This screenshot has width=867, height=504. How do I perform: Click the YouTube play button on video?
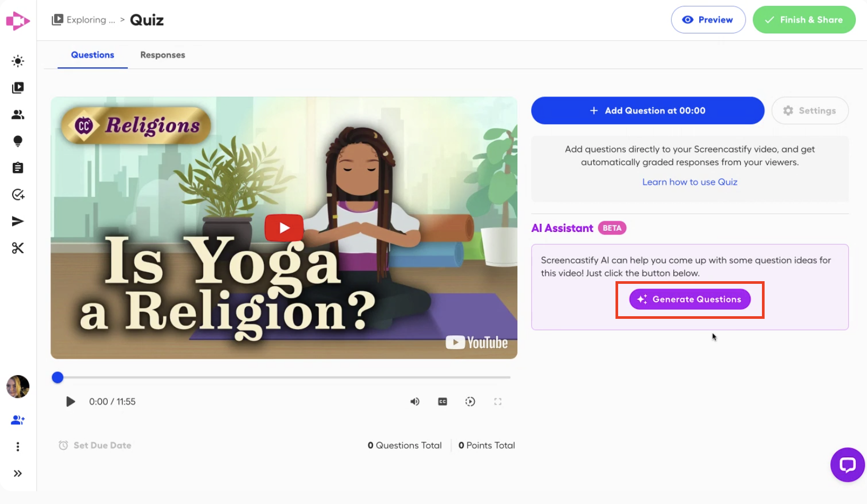coord(284,228)
